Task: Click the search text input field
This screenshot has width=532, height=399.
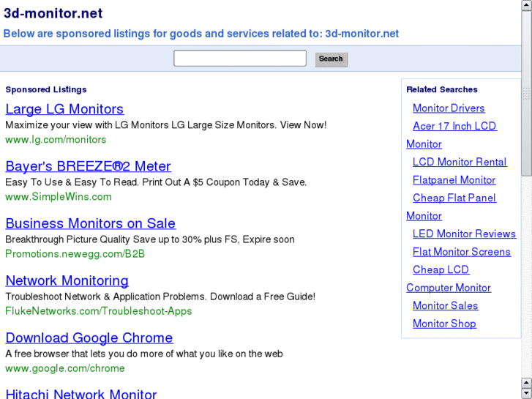Action: click(240, 59)
